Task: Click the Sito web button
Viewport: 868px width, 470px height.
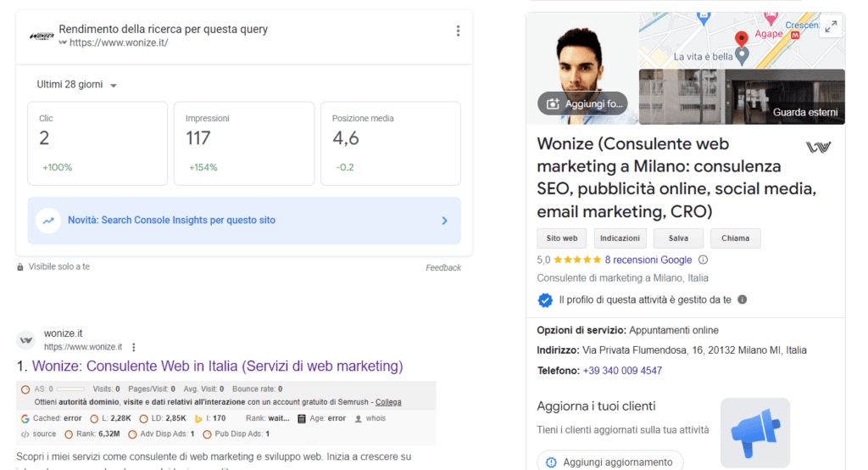Action: 562,238
